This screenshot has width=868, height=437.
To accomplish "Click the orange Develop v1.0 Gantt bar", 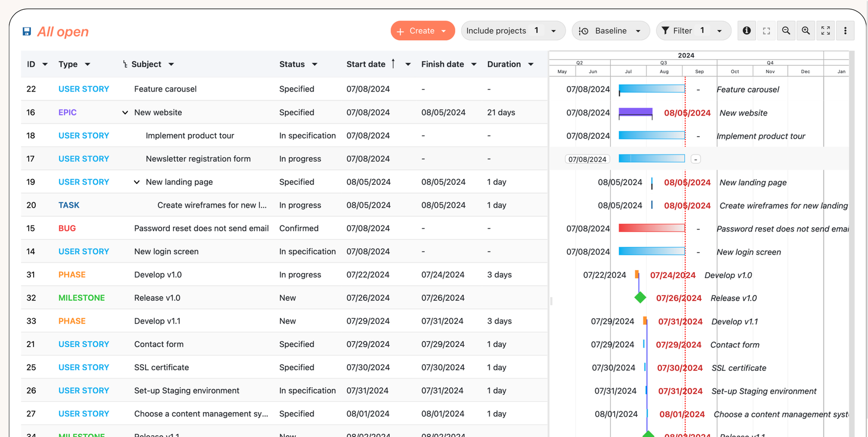I will (637, 274).
